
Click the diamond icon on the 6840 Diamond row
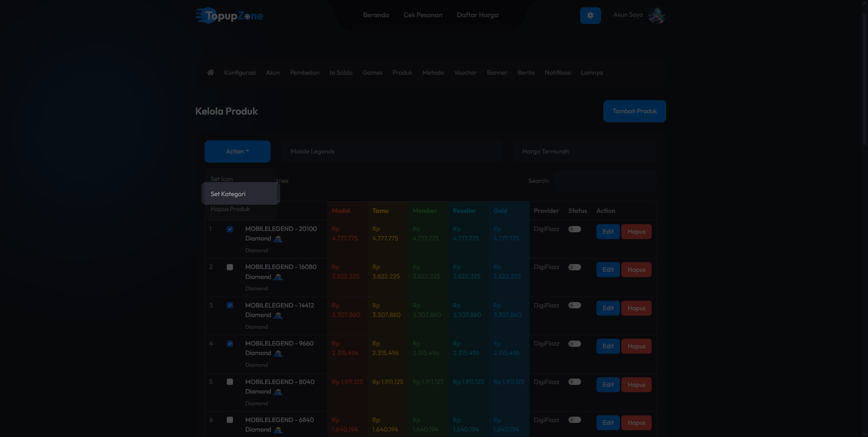(278, 430)
